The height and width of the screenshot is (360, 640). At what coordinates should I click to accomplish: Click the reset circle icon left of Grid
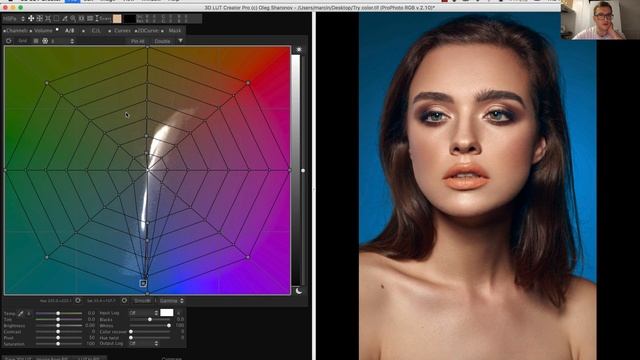coord(9,41)
